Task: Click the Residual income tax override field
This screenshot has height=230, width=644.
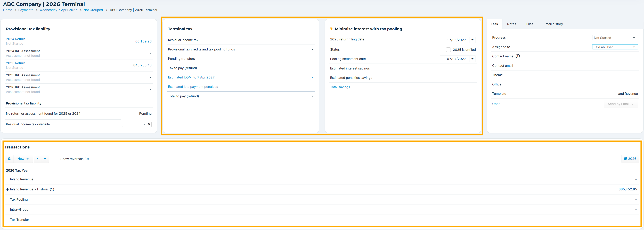Action: click(x=134, y=124)
